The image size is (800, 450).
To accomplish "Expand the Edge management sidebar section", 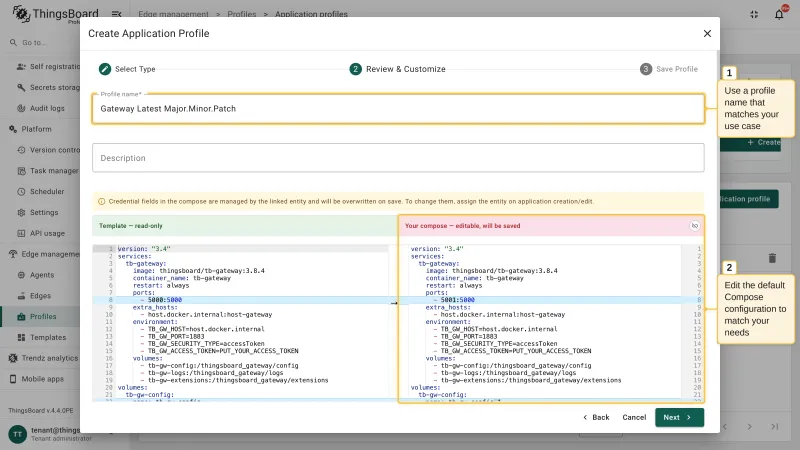I will pyautogui.click(x=46, y=254).
